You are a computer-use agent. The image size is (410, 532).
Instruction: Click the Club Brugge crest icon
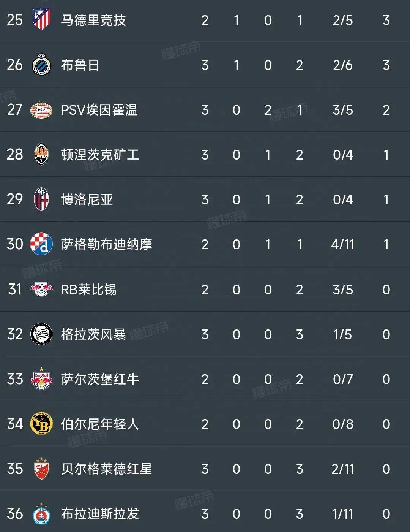(x=41, y=65)
